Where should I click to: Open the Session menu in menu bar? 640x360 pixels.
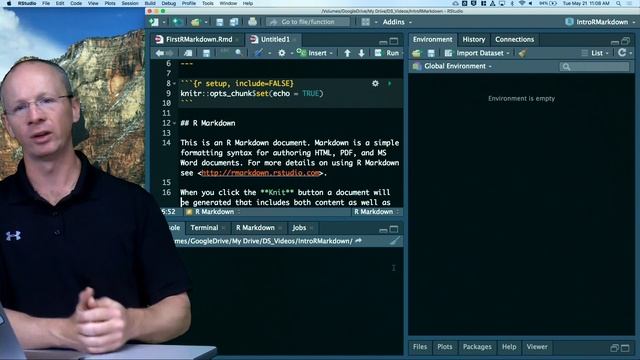[x=130, y=3]
